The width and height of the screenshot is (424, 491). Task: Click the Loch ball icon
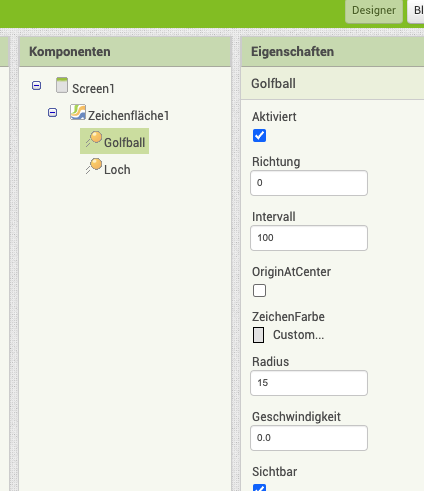click(x=93, y=166)
